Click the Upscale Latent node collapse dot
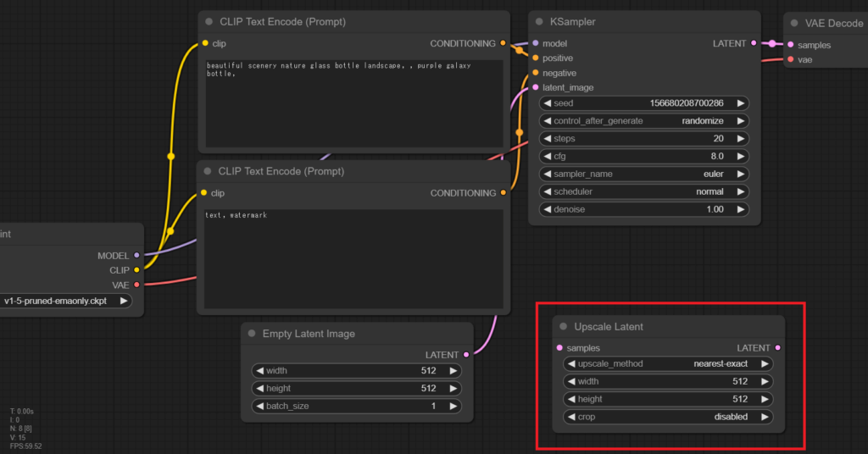This screenshot has height=454, width=868. (564, 327)
